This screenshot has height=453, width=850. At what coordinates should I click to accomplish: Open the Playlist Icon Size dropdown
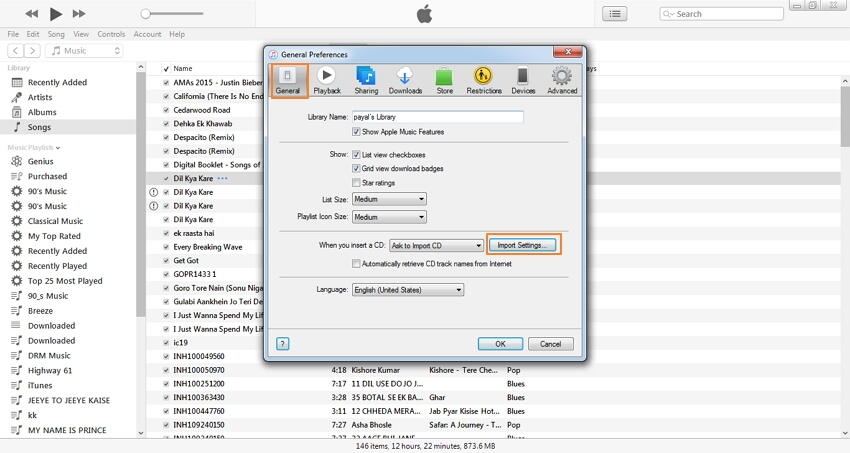point(389,217)
